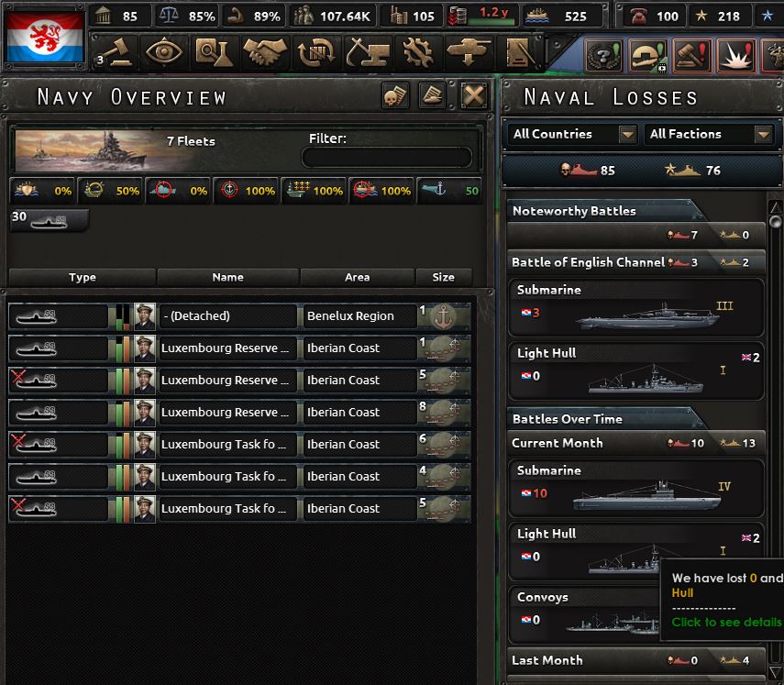Sort fleets by Name column
784x685 pixels.
(228, 277)
